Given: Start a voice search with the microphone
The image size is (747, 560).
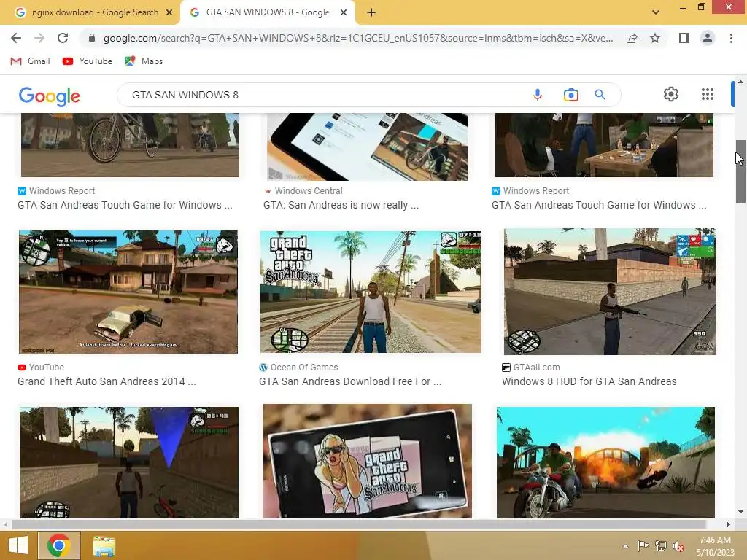Looking at the screenshot, I should [x=538, y=95].
